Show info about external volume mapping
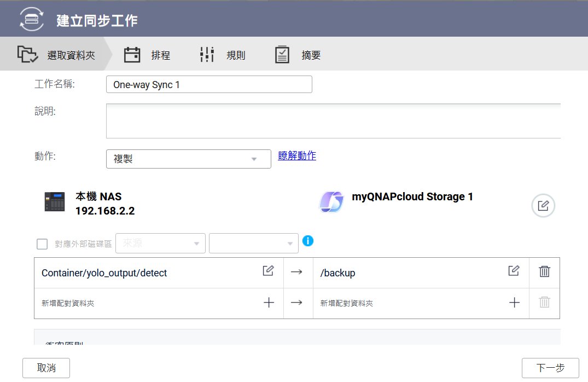The image size is (588, 382). coord(307,241)
